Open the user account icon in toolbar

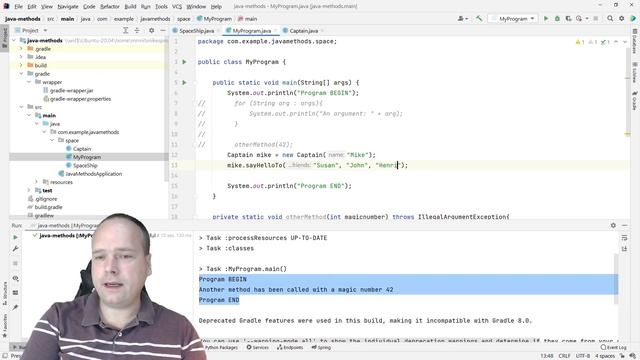click(461, 18)
